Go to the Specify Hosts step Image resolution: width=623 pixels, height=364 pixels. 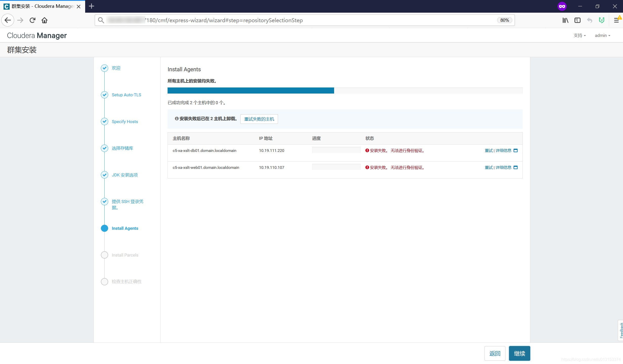[125, 122]
